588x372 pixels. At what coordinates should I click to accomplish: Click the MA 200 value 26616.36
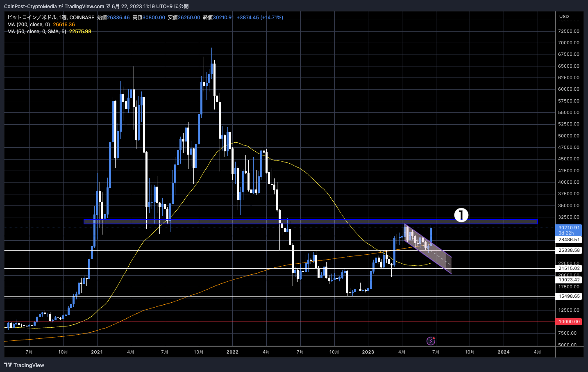(x=64, y=25)
